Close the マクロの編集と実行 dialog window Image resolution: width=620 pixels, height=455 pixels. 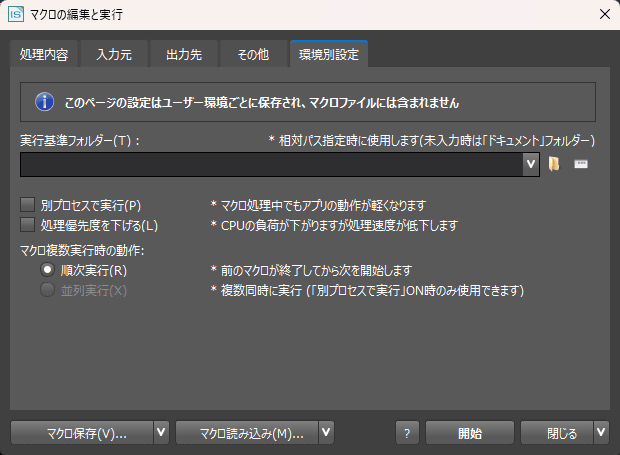tap(605, 14)
